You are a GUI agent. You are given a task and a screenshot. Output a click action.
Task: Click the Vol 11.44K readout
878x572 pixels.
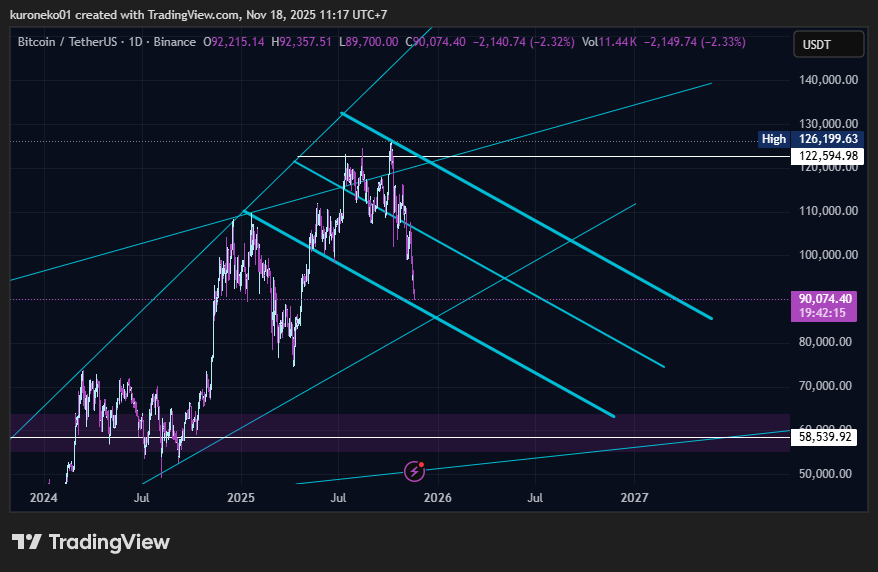pyautogui.click(x=609, y=42)
